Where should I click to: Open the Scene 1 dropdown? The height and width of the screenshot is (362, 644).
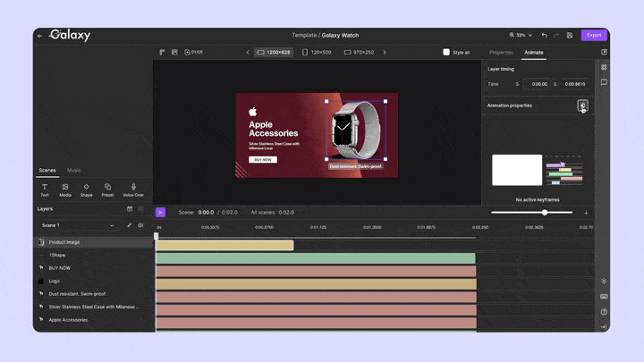coord(78,225)
